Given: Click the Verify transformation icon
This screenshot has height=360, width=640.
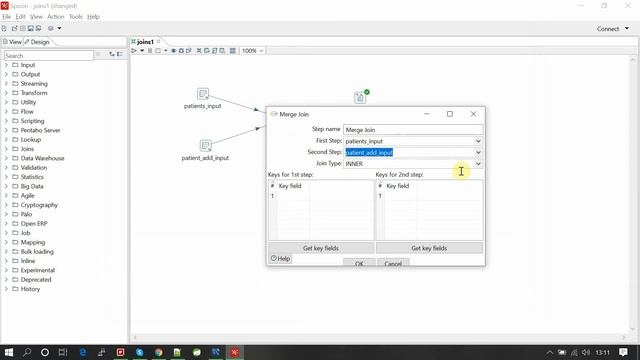Looking at the screenshot, I should [x=199, y=51].
